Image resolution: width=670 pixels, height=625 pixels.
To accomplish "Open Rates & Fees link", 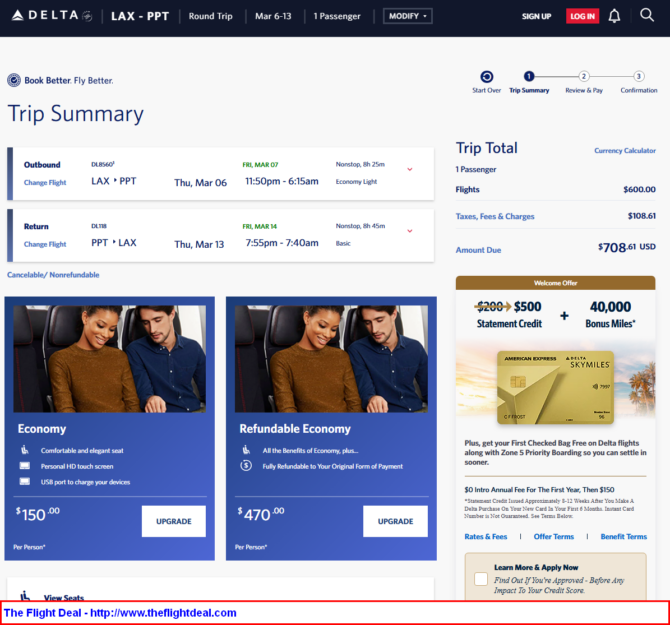I will 486,537.
